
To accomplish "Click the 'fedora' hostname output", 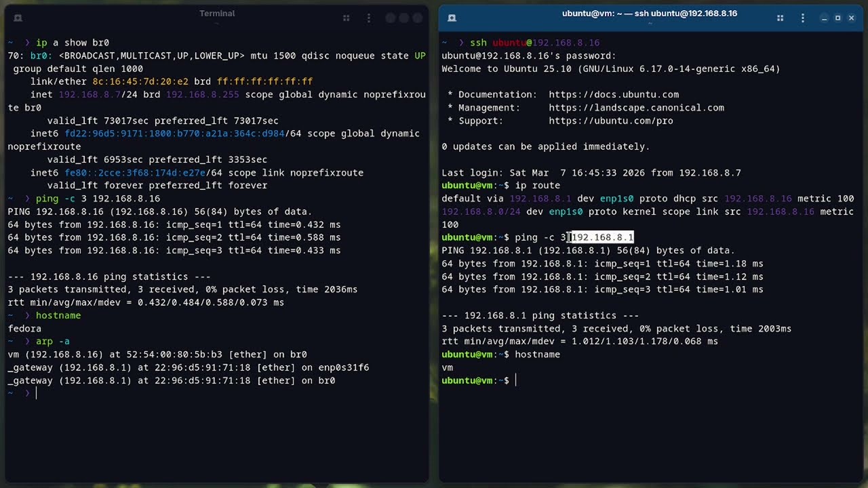I will (24, 329).
